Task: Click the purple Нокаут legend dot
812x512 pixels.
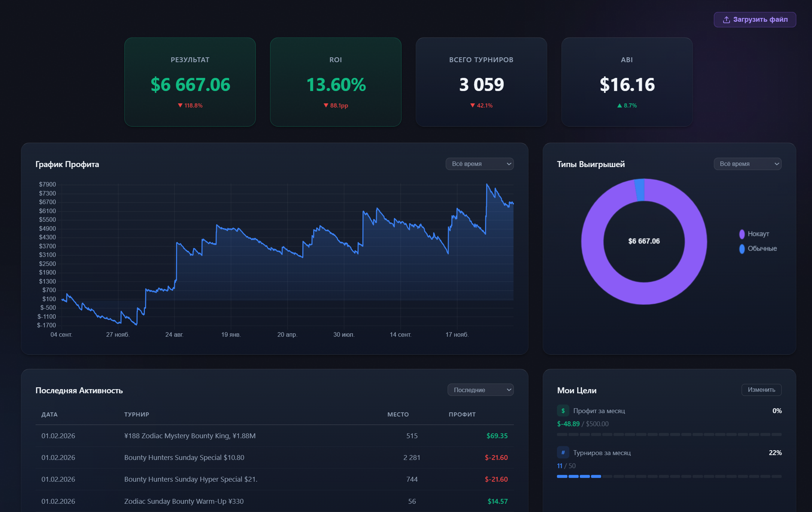Action: point(742,233)
